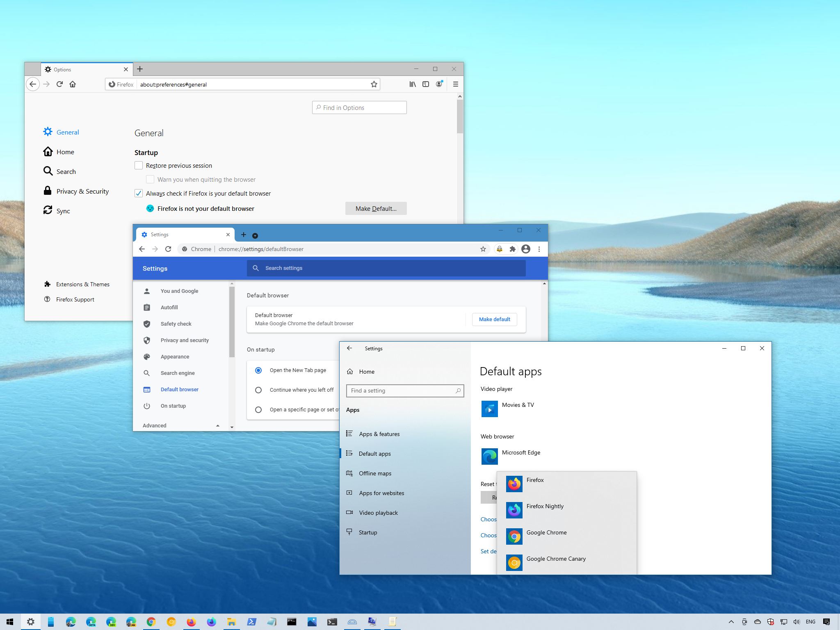Choose Firefox from browser list
This screenshot has width=840, height=630.
point(567,484)
